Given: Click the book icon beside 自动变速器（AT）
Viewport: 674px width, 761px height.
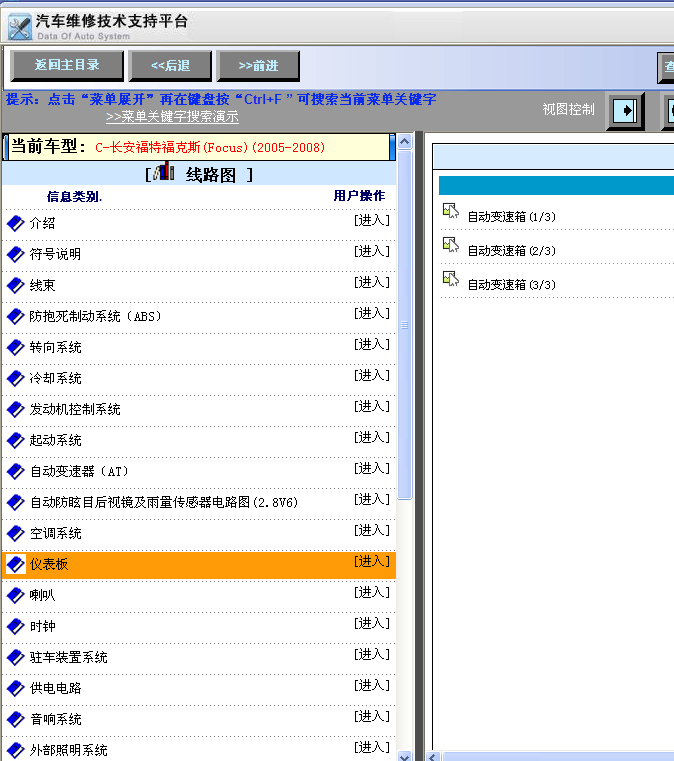Looking at the screenshot, I should 16,472.
